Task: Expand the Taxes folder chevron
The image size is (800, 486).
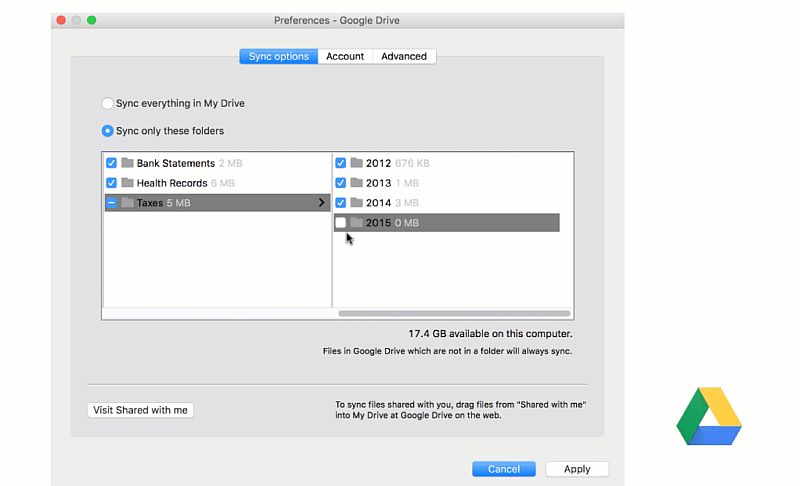Action: (x=321, y=202)
